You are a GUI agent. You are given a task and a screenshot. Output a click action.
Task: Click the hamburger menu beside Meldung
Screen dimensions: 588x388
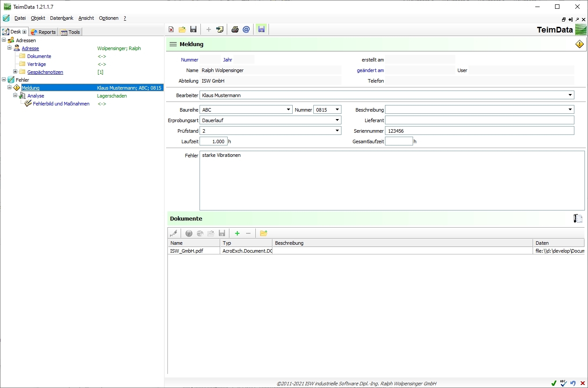173,44
